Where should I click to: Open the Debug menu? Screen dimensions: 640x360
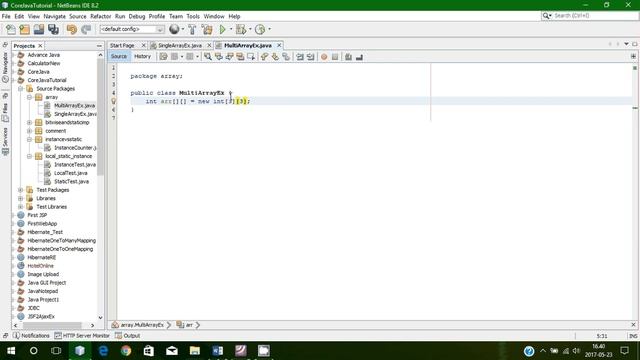[x=137, y=16]
